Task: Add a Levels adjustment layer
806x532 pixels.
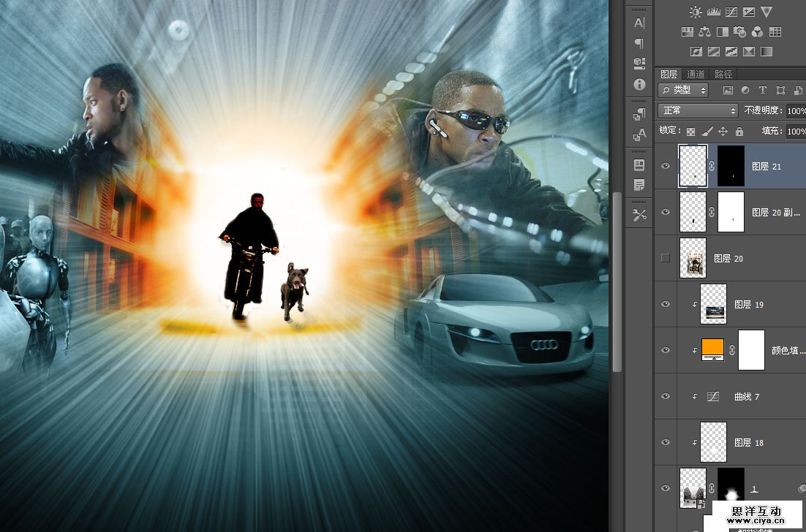Action: tap(713, 12)
